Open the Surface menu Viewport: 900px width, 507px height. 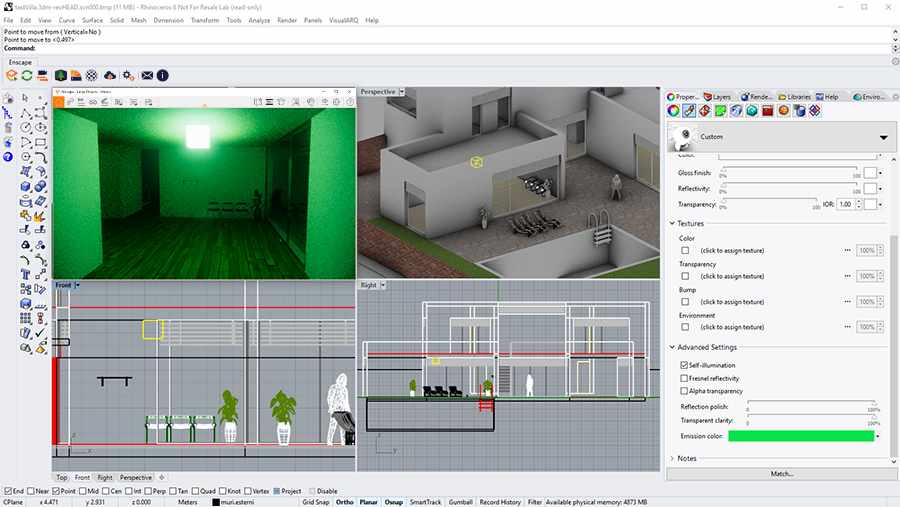(x=92, y=20)
